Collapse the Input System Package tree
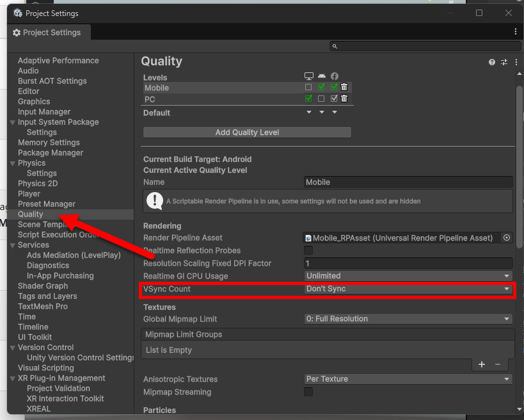The image size is (524, 420). click(13, 122)
